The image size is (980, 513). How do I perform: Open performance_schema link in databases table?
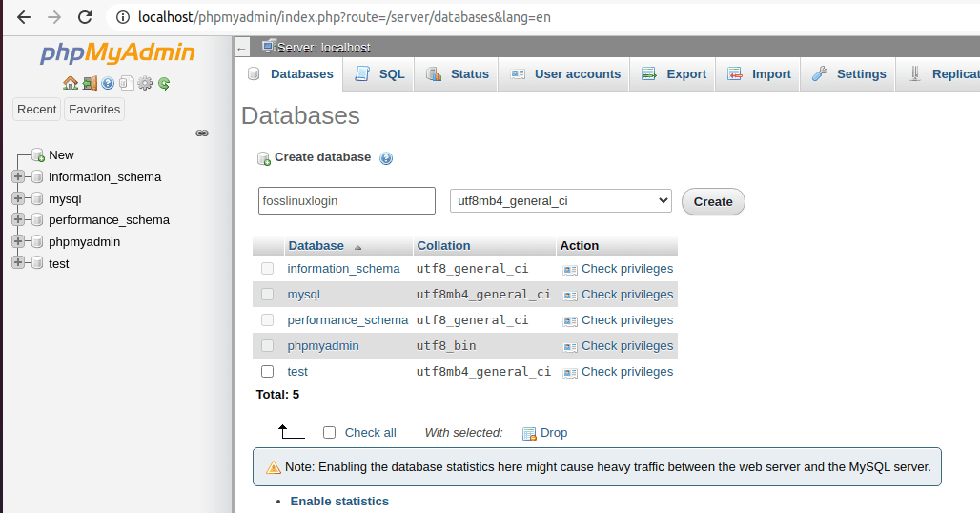click(x=348, y=320)
